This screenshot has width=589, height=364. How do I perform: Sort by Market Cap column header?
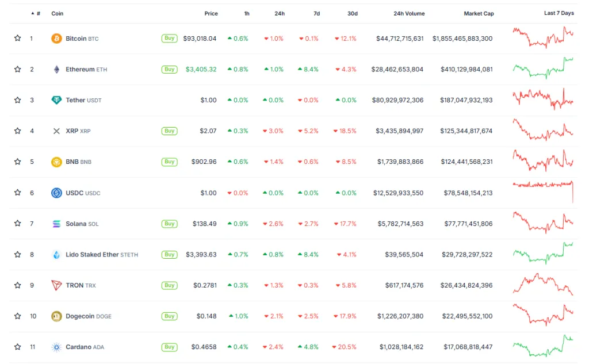pos(479,13)
